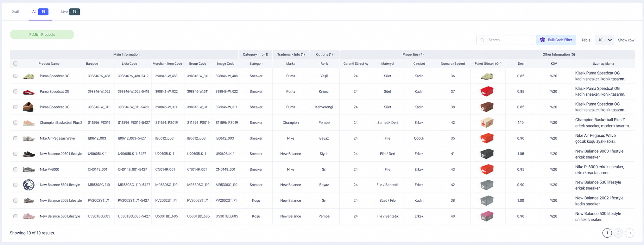Open the New Balance 9060 Lifestyle shoe thumbnail
Screen dimensions: 644x245
pos(28,154)
